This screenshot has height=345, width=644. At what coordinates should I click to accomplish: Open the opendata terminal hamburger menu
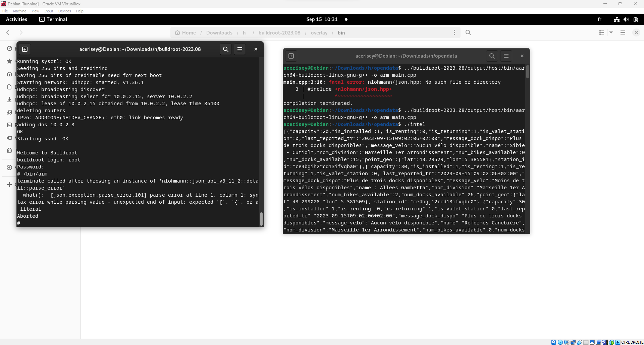point(506,56)
